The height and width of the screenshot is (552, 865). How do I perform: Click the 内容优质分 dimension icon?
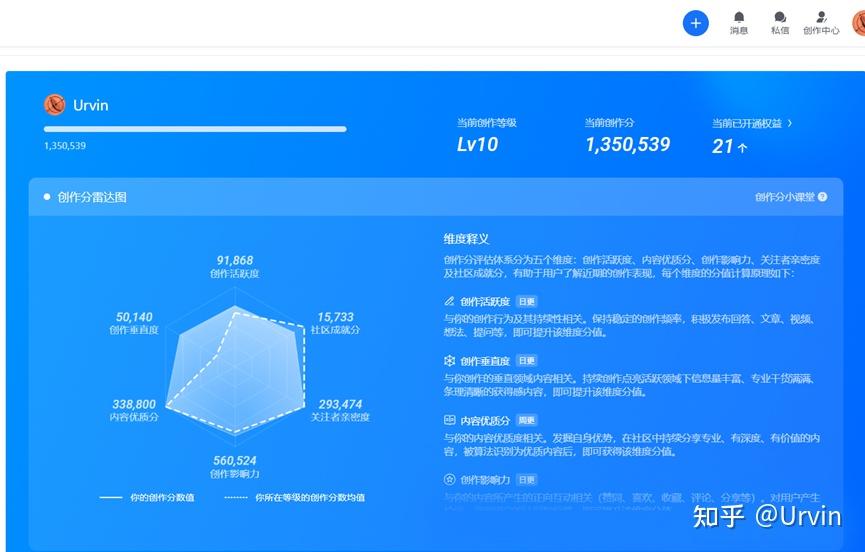(x=449, y=420)
